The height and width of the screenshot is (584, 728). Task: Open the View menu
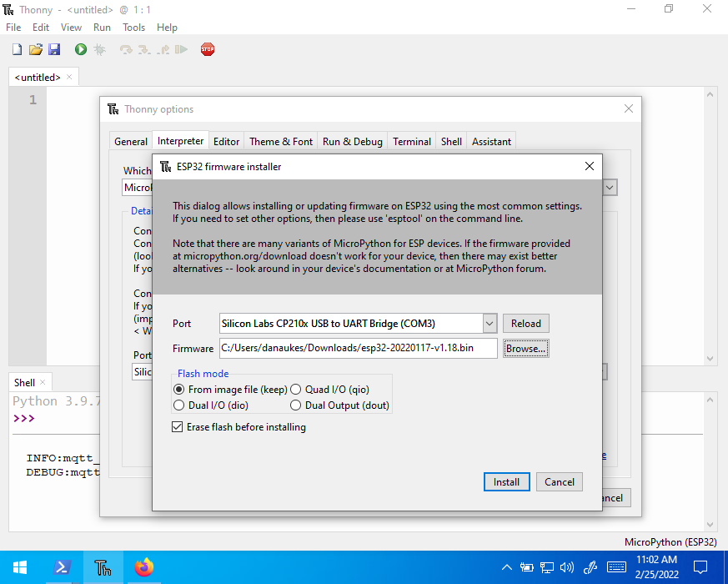[71, 28]
